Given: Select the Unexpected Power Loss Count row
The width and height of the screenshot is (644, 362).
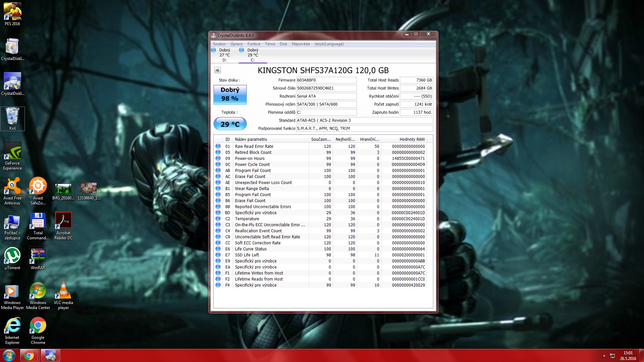Looking at the screenshot, I should 321,183.
